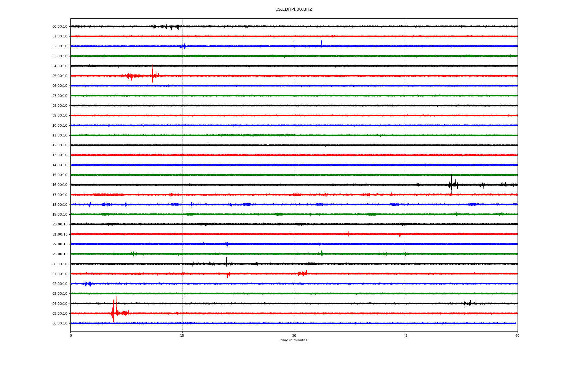Click the large black spike on the 16:00:10 trace
Viewport: 588px width, 368px height.
click(451, 183)
